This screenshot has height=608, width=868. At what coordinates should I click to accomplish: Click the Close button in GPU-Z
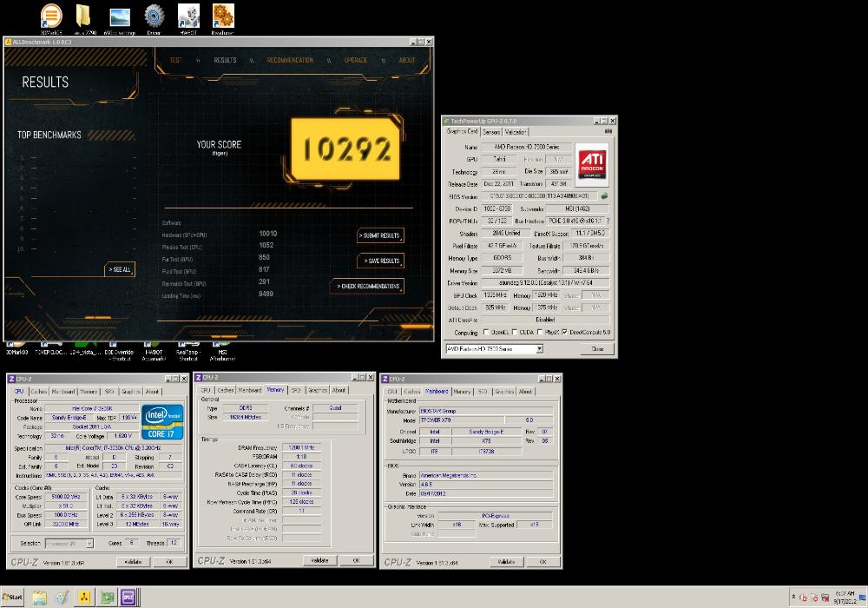pyautogui.click(x=597, y=349)
